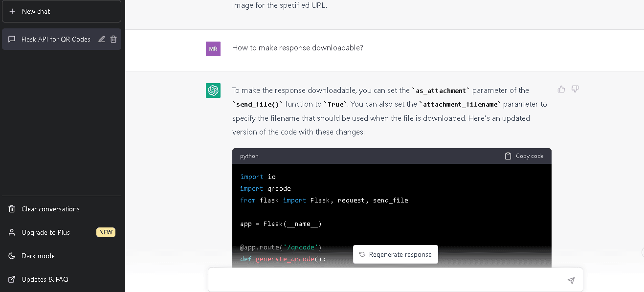Click the trash icon beside Clear conversations
The height and width of the screenshot is (292, 644).
12,209
